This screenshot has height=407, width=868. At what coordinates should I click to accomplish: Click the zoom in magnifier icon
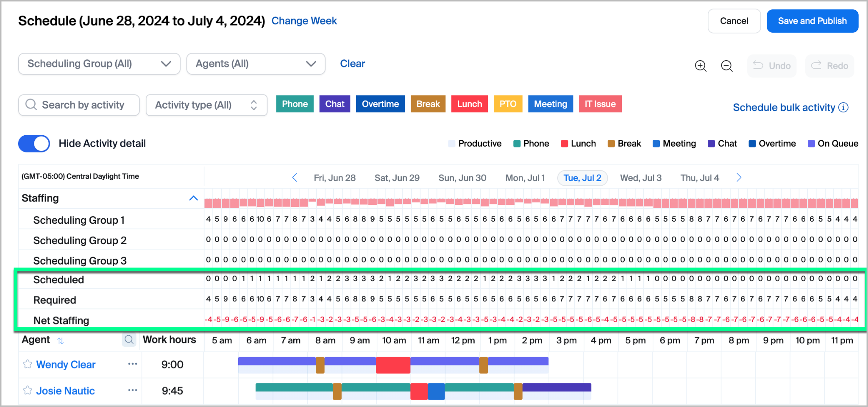700,66
